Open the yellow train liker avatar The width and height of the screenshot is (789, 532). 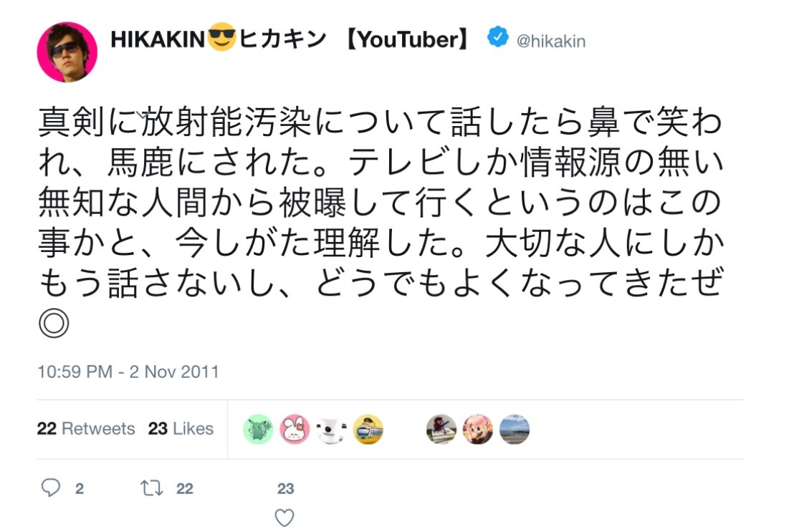coord(368,430)
